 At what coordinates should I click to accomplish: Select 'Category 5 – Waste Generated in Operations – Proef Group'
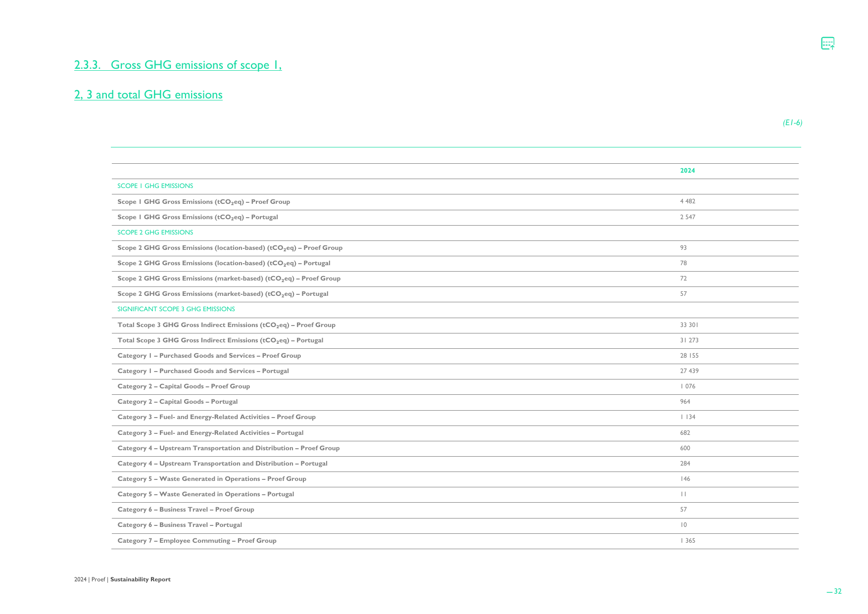point(212,479)
